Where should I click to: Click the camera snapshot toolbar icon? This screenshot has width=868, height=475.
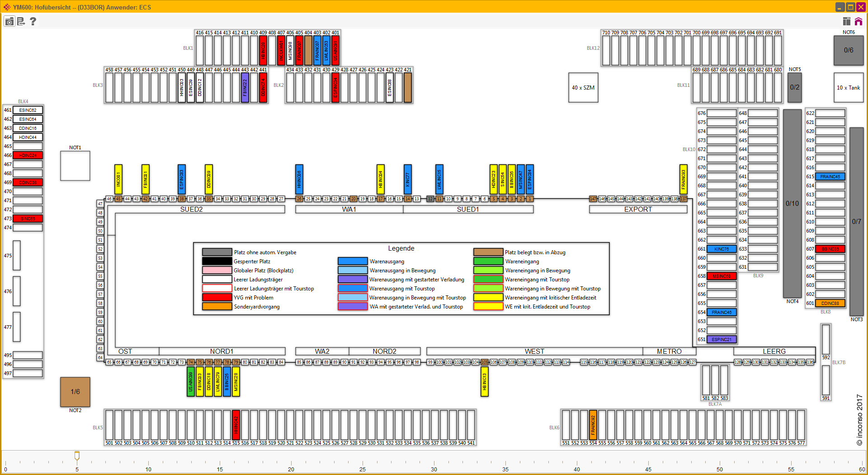[9, 21]
